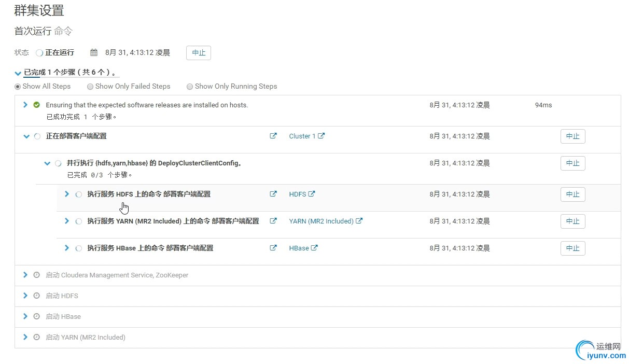The image size is (629, 364).
Task: Select Show Only Running Steps radio button
Action: (x=190, y=87)
